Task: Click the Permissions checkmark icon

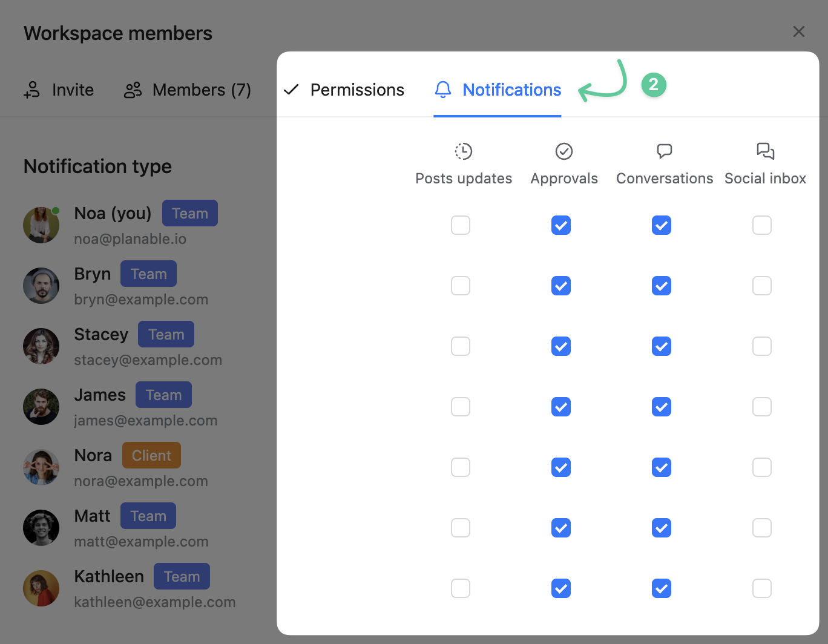Action: click(x=291, y=90)
